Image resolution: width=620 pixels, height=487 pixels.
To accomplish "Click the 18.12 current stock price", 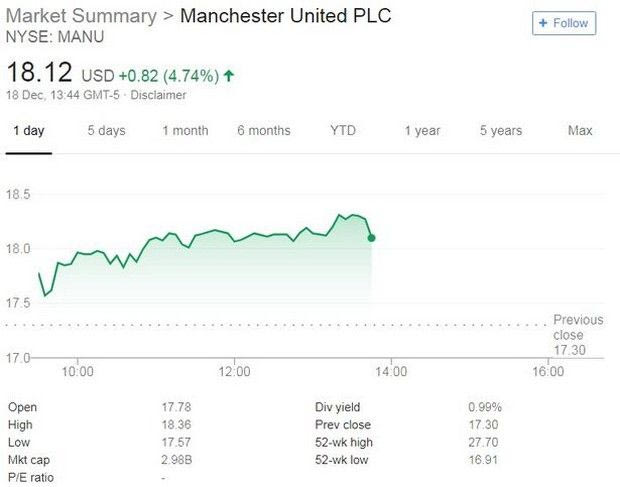I will pos(39,73).
